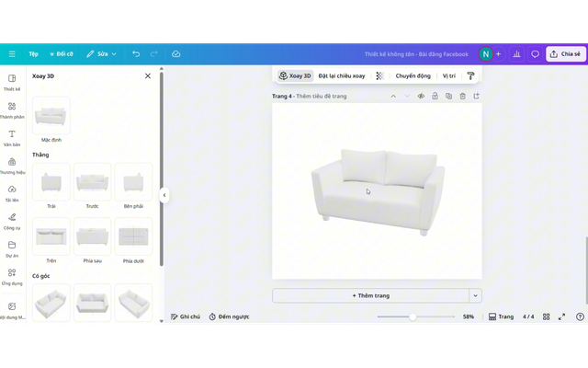Expand the Thêm trang dropdown arrow

[x=475, y=296]
